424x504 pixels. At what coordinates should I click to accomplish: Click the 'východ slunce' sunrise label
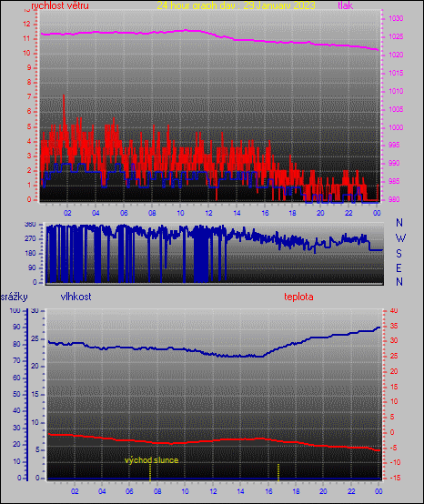tap(151, 460)
